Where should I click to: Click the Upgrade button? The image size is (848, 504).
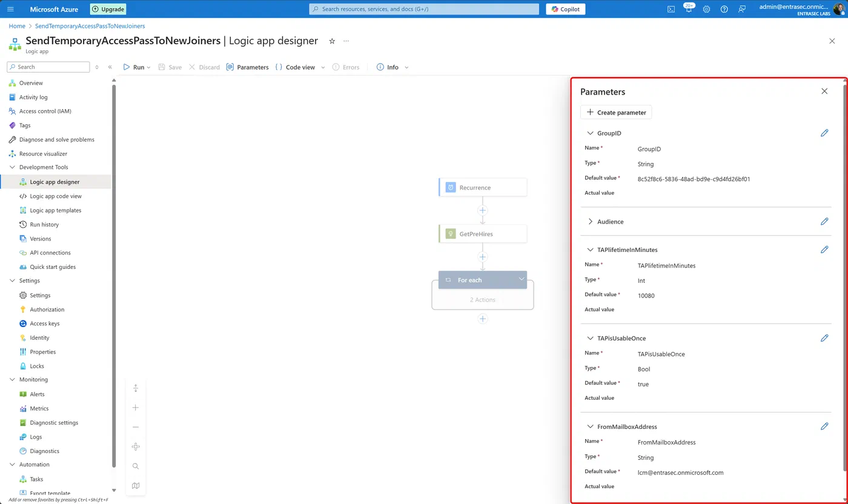(x=108, y=9)
